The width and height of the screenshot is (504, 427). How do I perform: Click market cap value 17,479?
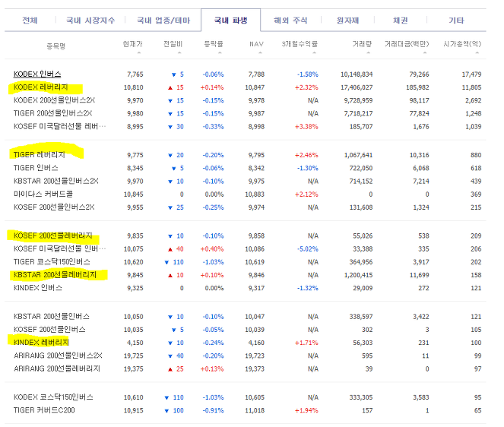tap(471, 74)
